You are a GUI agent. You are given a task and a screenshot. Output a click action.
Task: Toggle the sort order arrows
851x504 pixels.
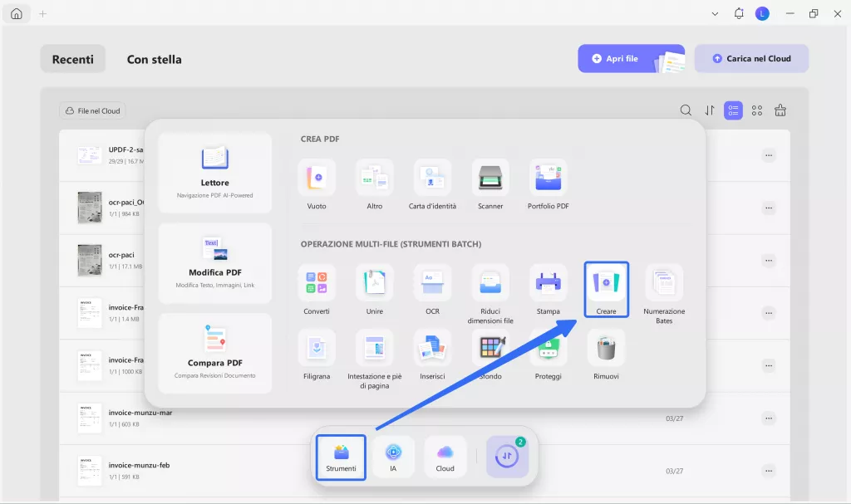709,110
